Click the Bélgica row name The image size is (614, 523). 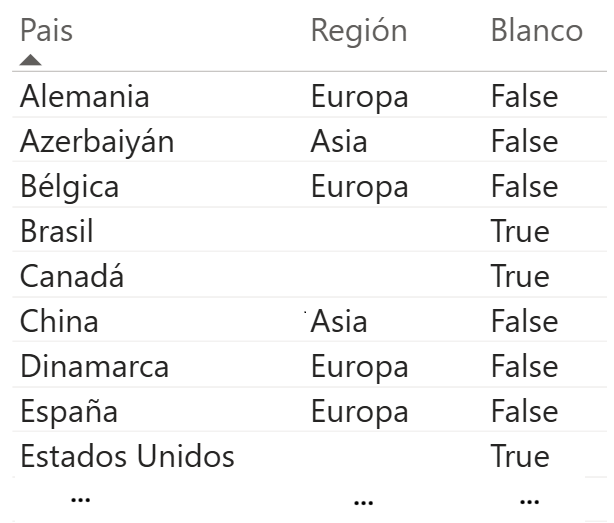tap(69, 187)
